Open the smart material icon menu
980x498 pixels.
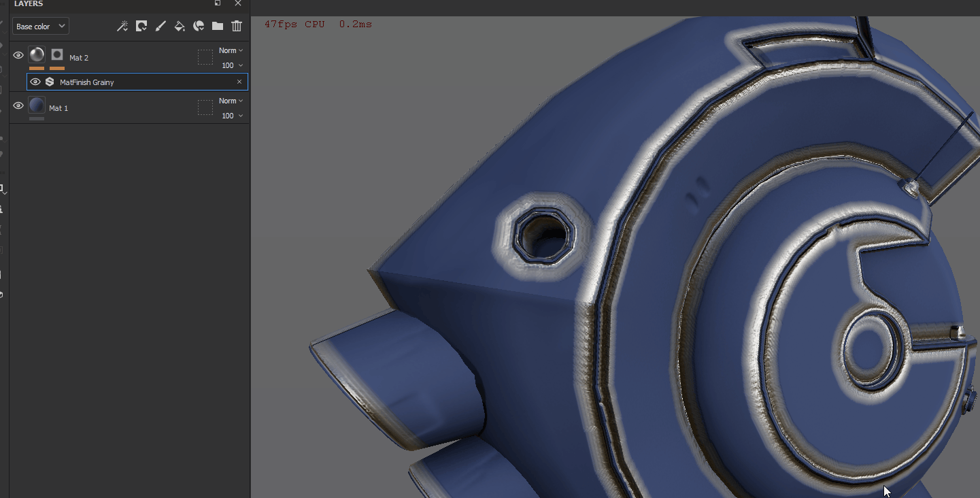tap(199, 27)
